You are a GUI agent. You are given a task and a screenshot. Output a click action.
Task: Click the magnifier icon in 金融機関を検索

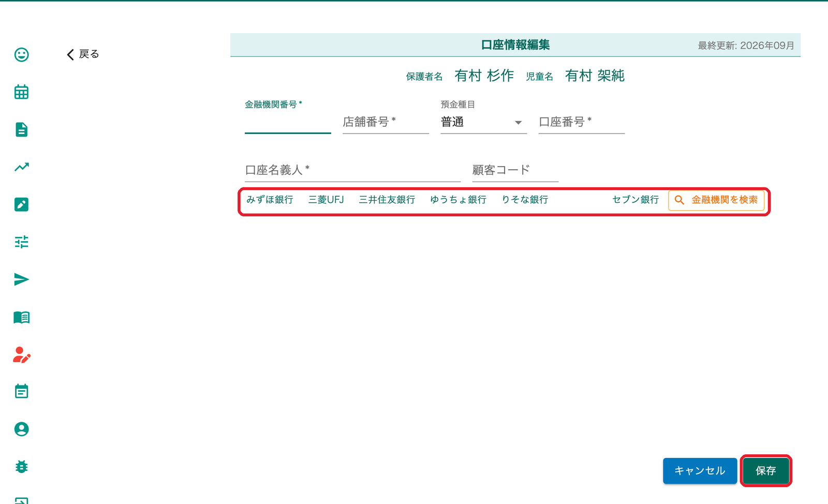click(679, 200)
